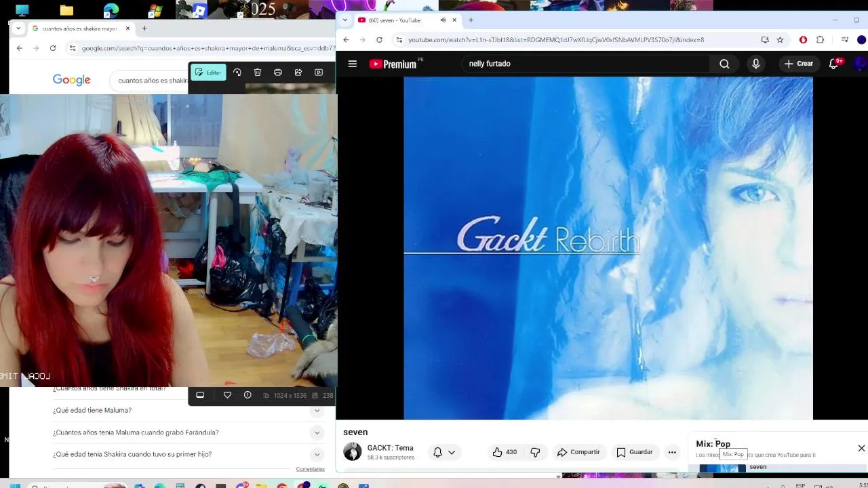Click Editar in the photo viewer

[x=208, y=73]
